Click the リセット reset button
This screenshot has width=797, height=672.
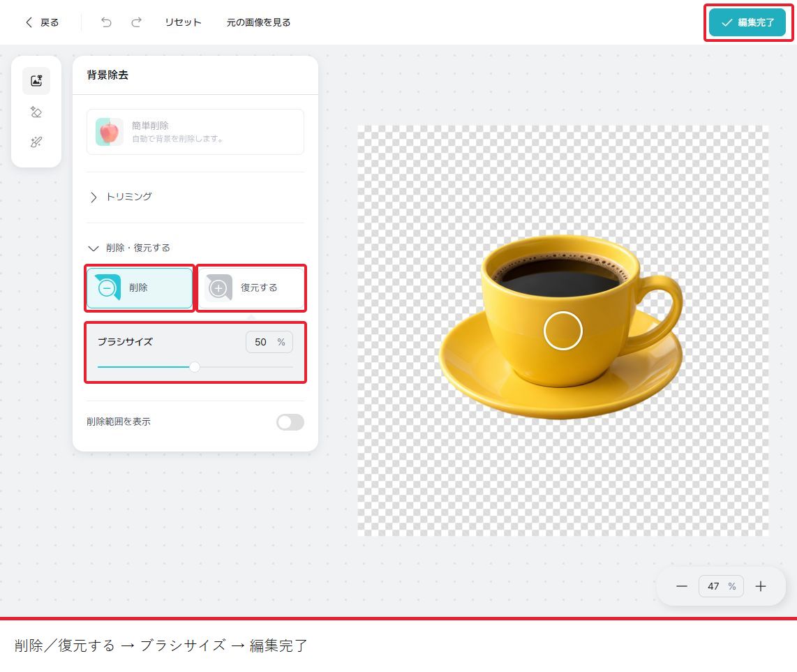(x=183, y=22)
